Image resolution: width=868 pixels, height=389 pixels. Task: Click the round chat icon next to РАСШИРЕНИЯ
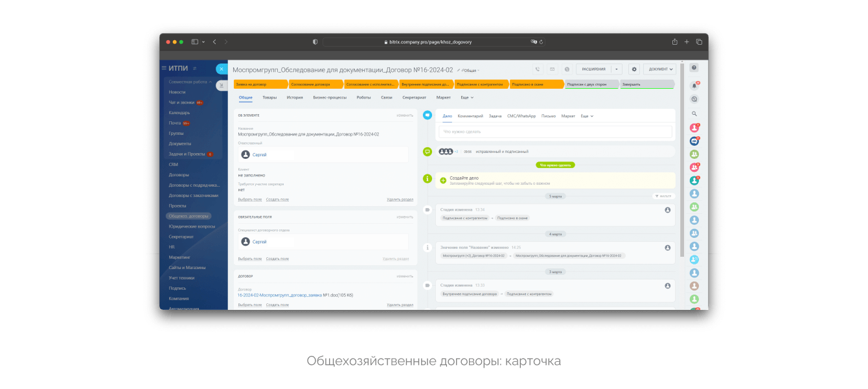(566, 69)
